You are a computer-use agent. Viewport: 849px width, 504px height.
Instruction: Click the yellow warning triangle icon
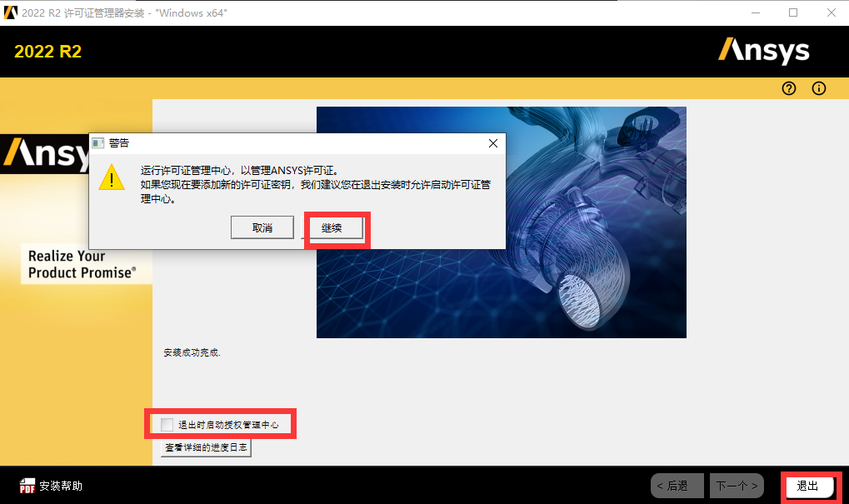tap(112, 177)
